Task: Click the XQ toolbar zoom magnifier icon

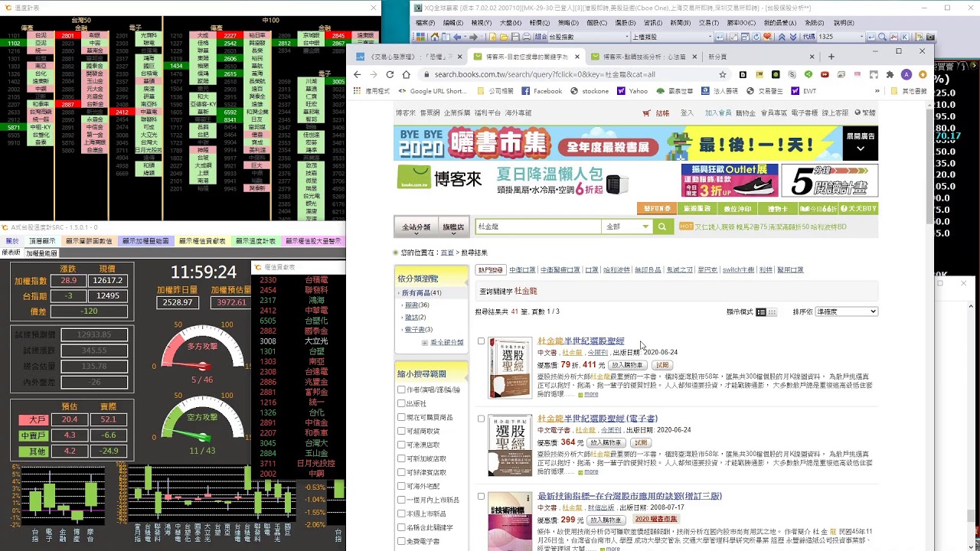Action: [x=882, y=37]
